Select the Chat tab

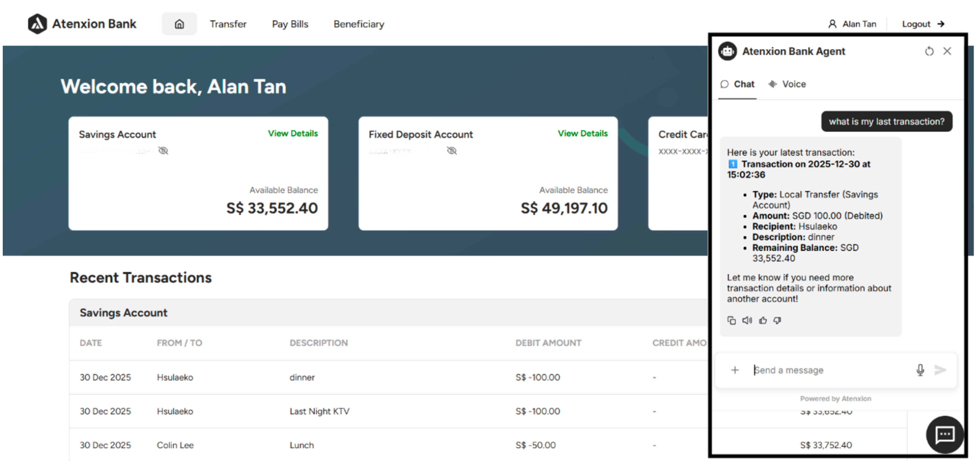pos(737,84)
